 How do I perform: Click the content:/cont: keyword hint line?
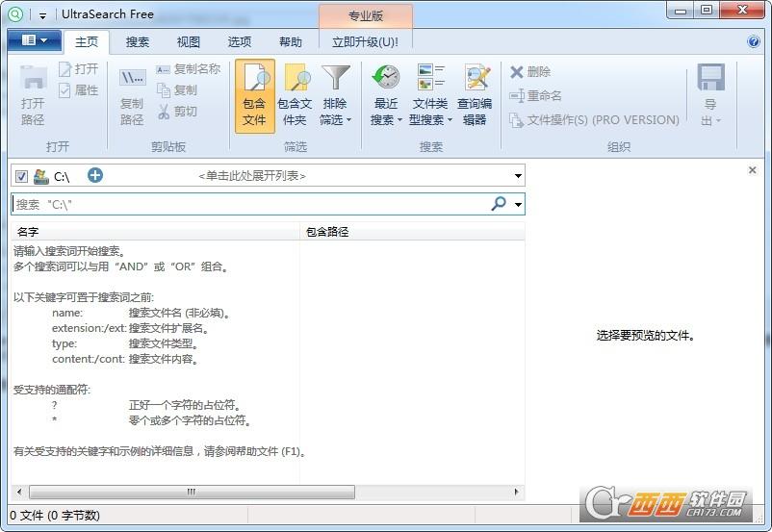[x=125, y=359]
